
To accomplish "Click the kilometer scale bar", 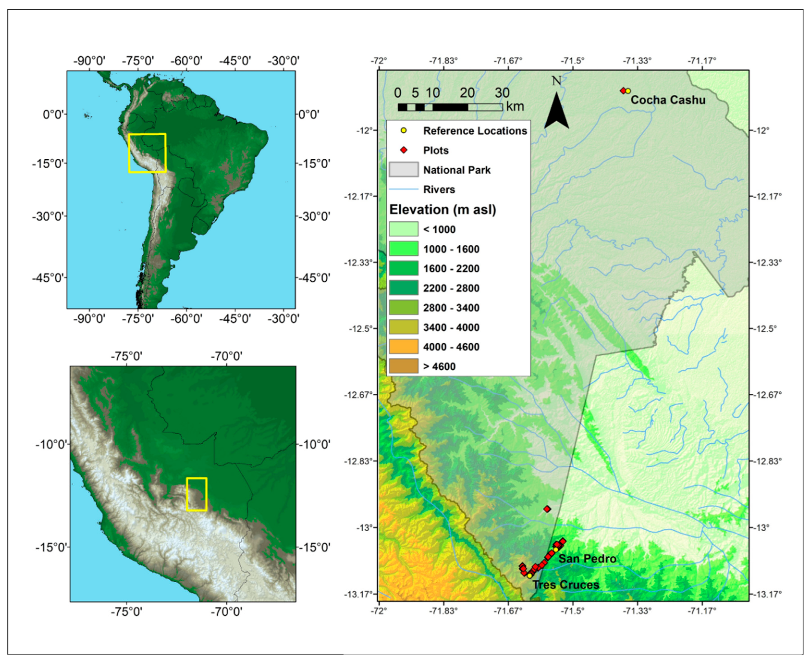I will point(450,107).
